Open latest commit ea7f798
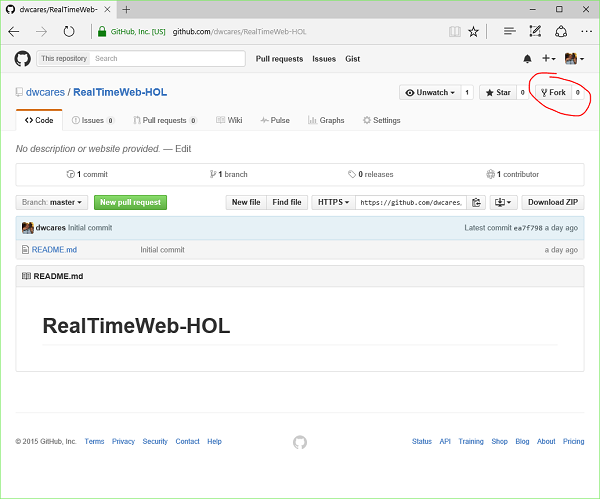The width and height of the screenshot is (600, 499). pos(528,228)
